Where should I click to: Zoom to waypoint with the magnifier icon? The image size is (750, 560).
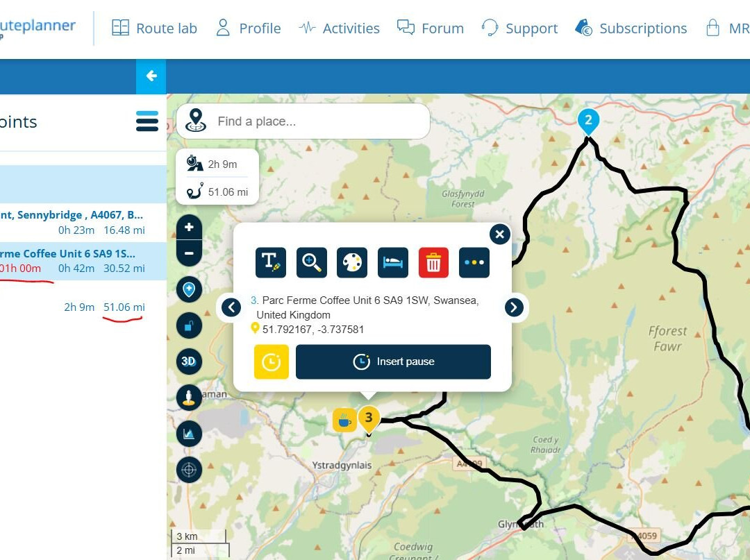(312, 262)
